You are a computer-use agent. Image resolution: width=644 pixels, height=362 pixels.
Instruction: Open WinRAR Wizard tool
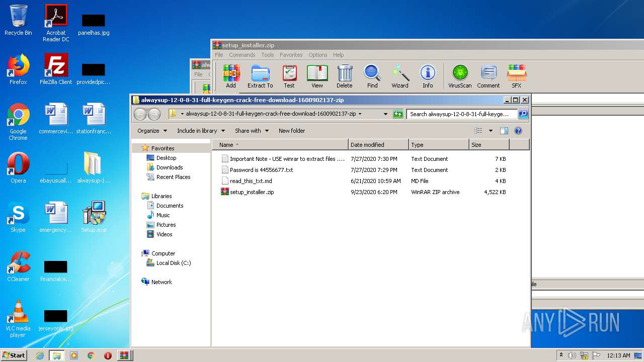click(x=400, y=76)
